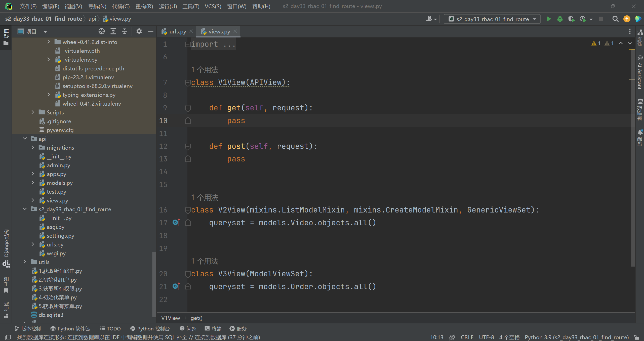
Task: Start debugging with the bug icon
Action: [x=560, y=19]
